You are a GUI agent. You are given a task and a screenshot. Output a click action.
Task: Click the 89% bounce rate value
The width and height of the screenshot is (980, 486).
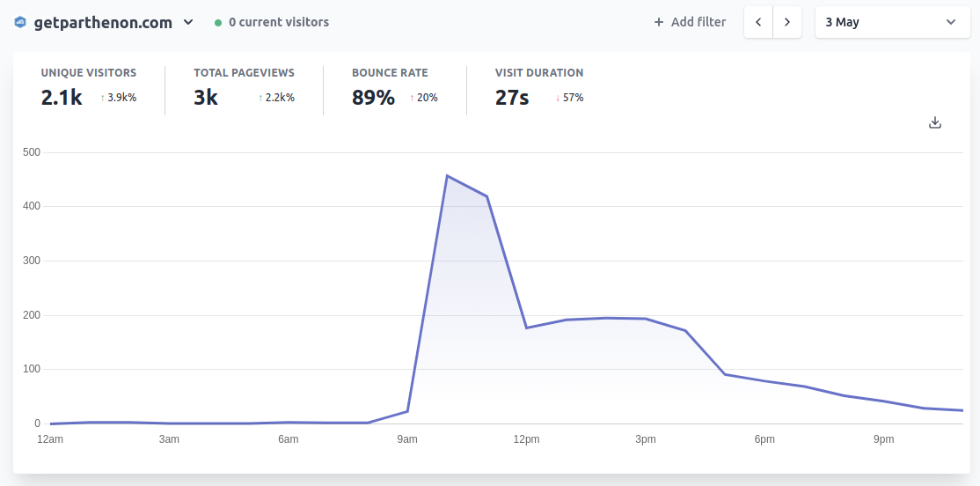373,98
